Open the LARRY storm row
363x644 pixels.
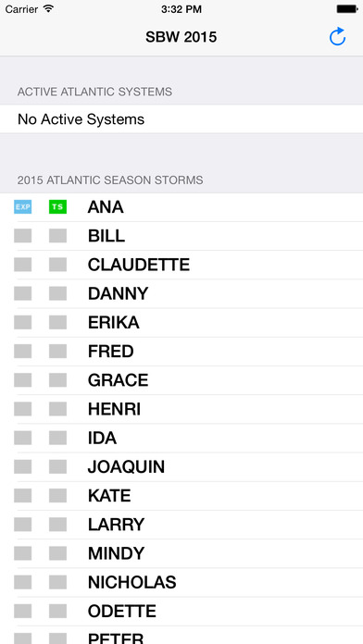pos(181,525)
